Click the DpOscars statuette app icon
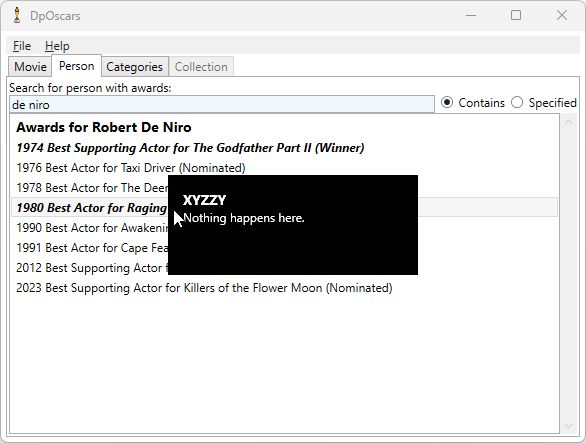 click(17, 16)
